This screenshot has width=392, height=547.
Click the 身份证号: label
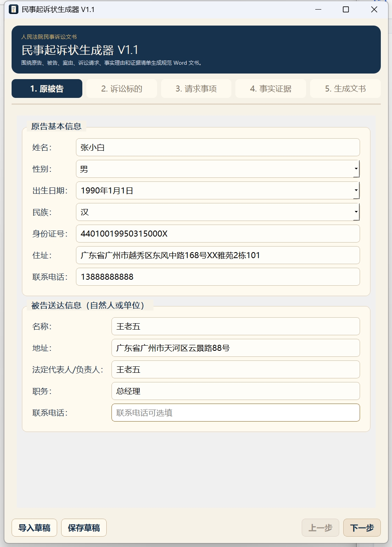point(50,234)
